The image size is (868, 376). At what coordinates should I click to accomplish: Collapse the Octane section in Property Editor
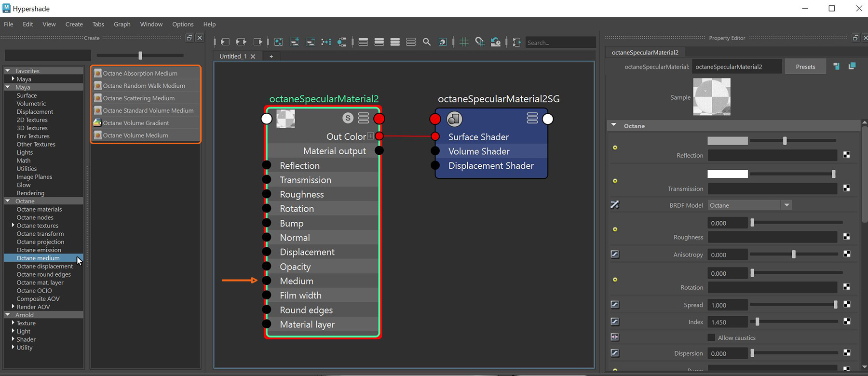(x=614, y=125)
